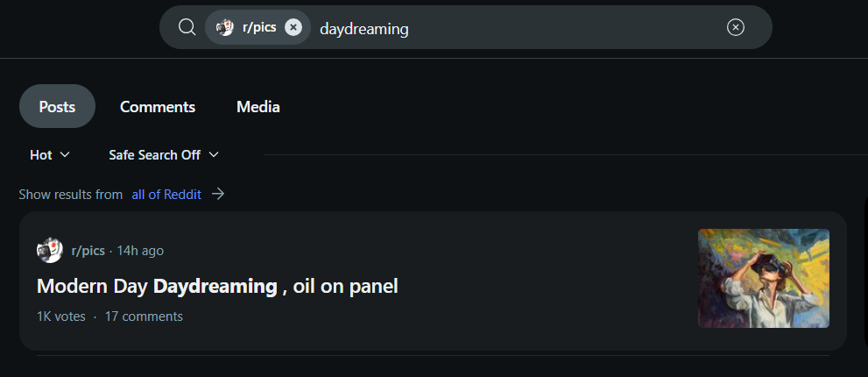Image resolution: width=868 pixels, height=377 pixels.
Task: Open the Hot sort dropdown
Action: coord(50,155)
